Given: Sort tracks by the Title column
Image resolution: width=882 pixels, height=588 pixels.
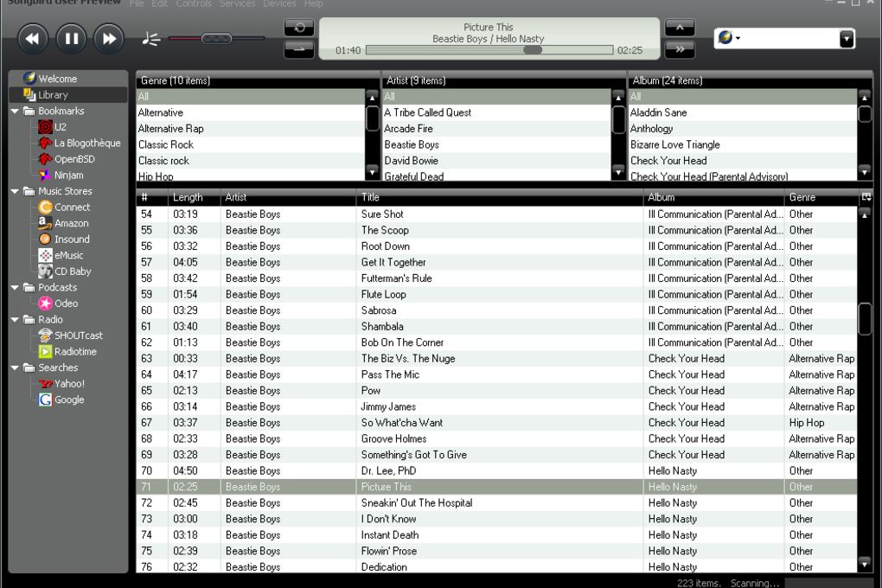Looking at the screenshot, I should click(x=500, y=197).
